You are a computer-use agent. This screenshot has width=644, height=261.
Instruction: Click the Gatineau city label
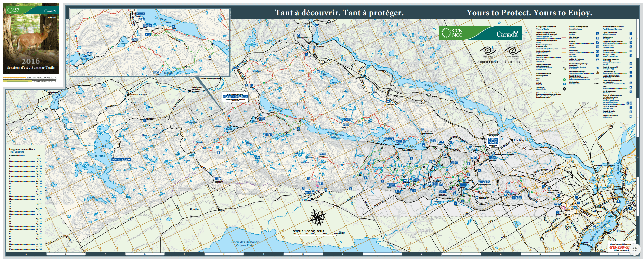pyautogui.click(x=596, y=211)
